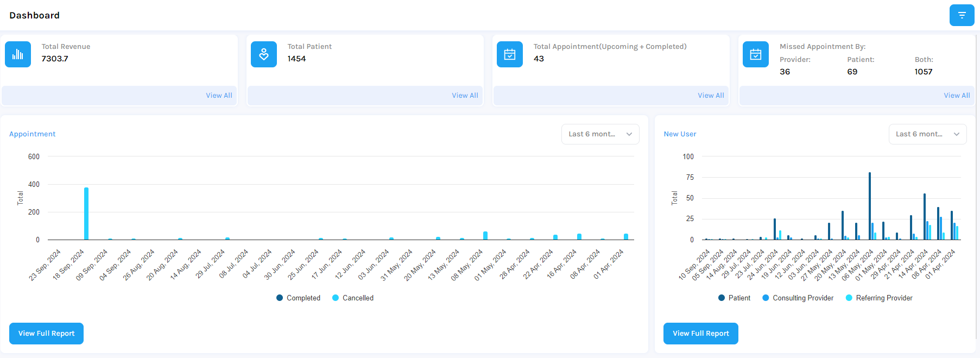This screenshot has height=358, width=980.
Task: Click the missed by Both count 1057
Action: (924, 72)
